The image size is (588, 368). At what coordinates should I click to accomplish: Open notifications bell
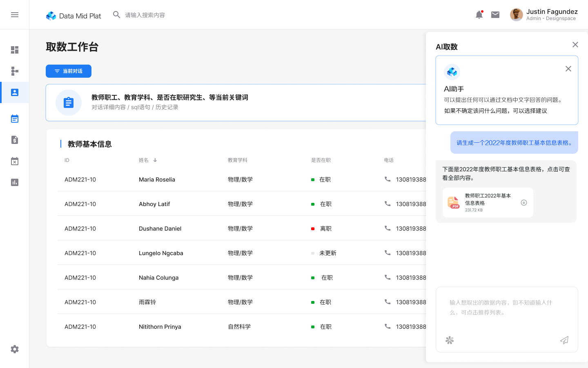click(479, 15)
